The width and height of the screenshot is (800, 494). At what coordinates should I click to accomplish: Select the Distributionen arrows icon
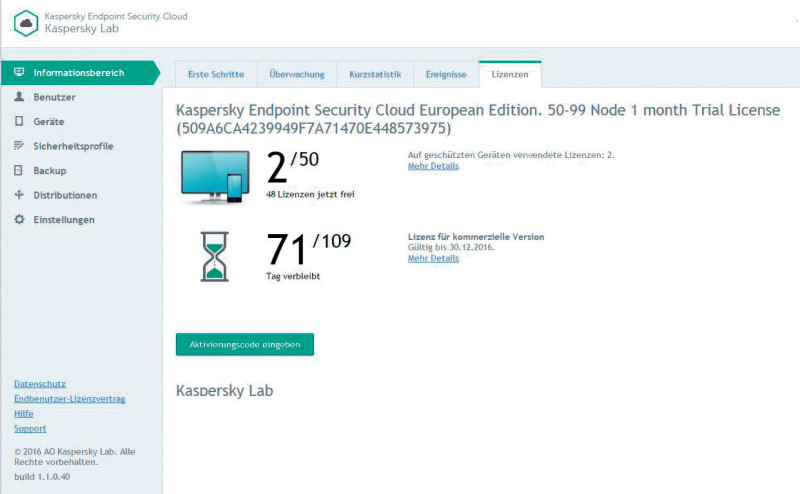(x=19, y=194)
